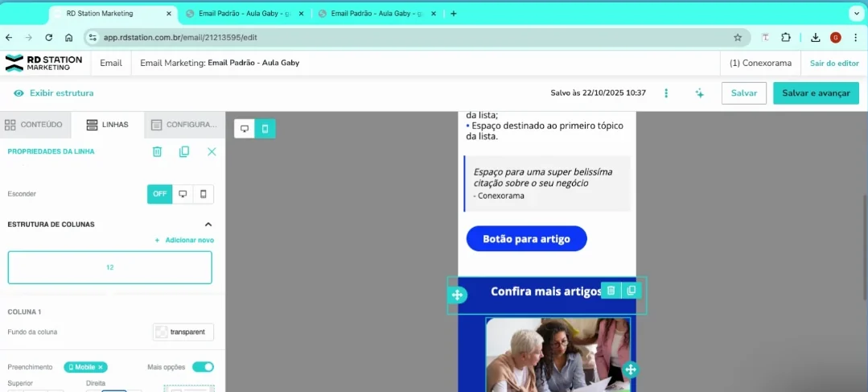Select the Confira mais artigos heading
Viewport: 868px width, 392px height.
546,291
